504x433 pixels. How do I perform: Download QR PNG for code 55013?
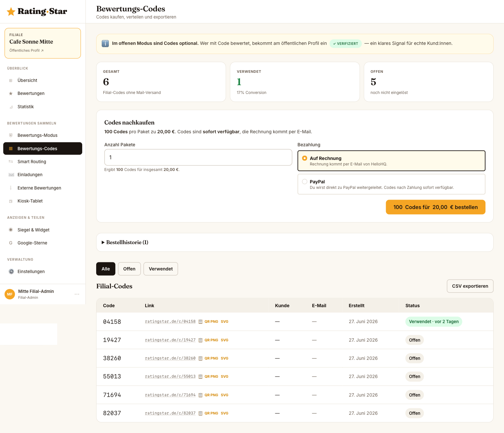pyautogui.click(x=211, y=376)
